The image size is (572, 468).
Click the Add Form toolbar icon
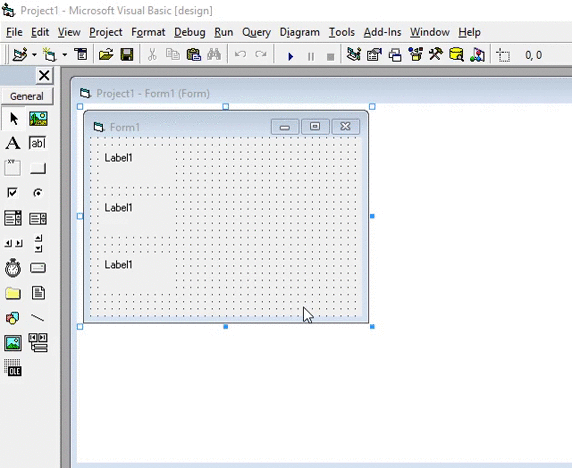click(x=50, y=55)
